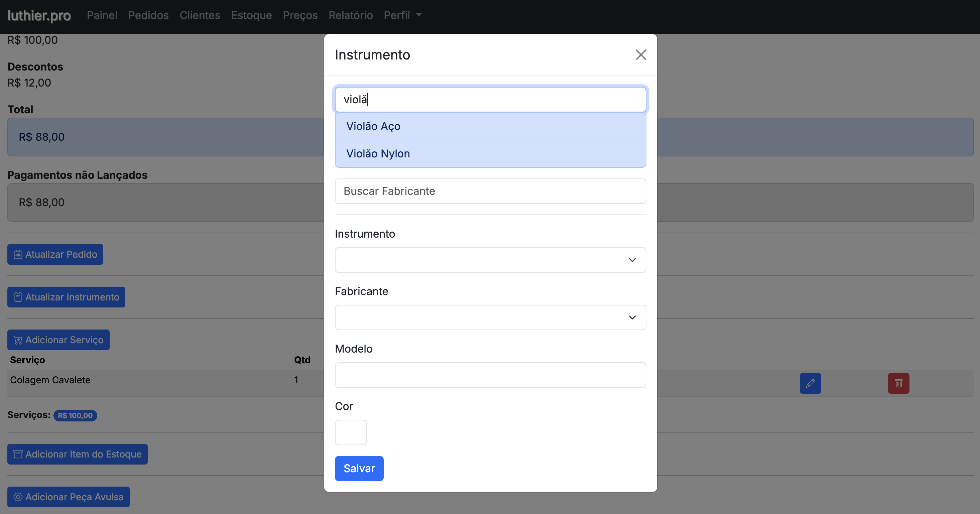Close the Instrumento modal with X
The image size is (980, 514).
[x=641, y=55]
